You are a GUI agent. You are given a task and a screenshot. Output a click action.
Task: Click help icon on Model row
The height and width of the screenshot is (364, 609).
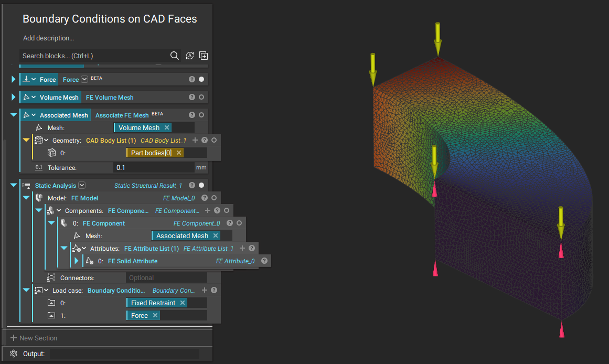(x=205, y=198)
